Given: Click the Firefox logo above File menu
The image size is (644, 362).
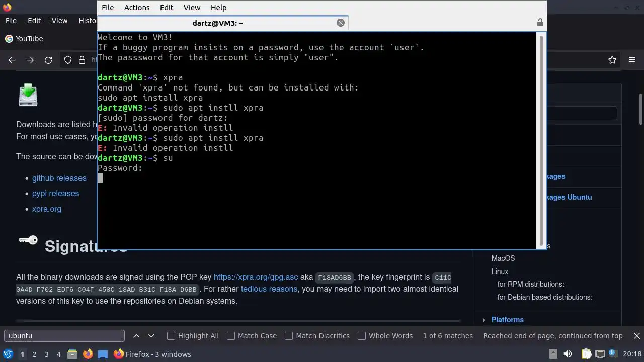Looking at the screenshot, I should coord(7,7).
